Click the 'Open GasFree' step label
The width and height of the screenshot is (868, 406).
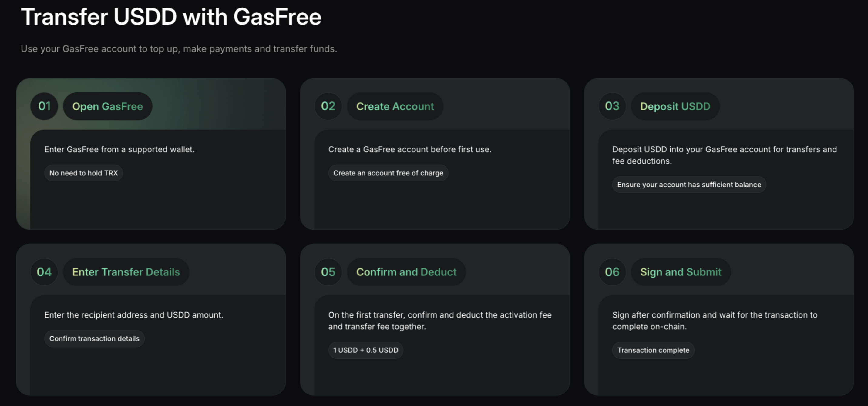coord(107,106)
